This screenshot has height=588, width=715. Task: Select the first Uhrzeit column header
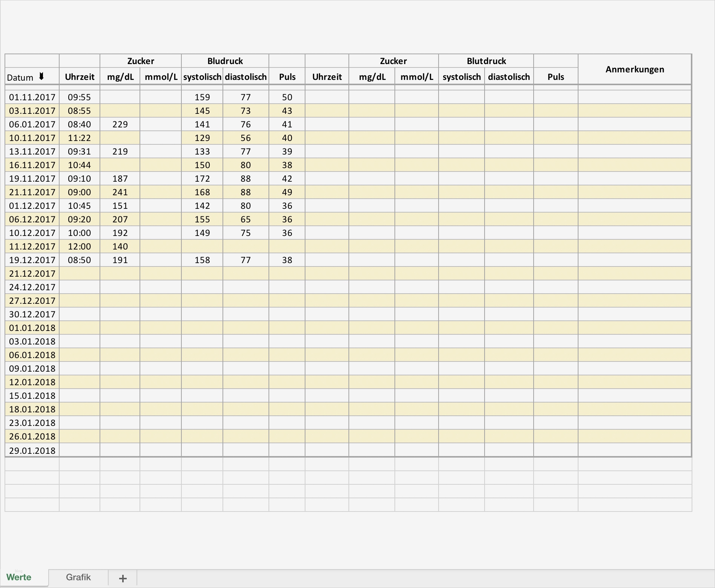80,77
